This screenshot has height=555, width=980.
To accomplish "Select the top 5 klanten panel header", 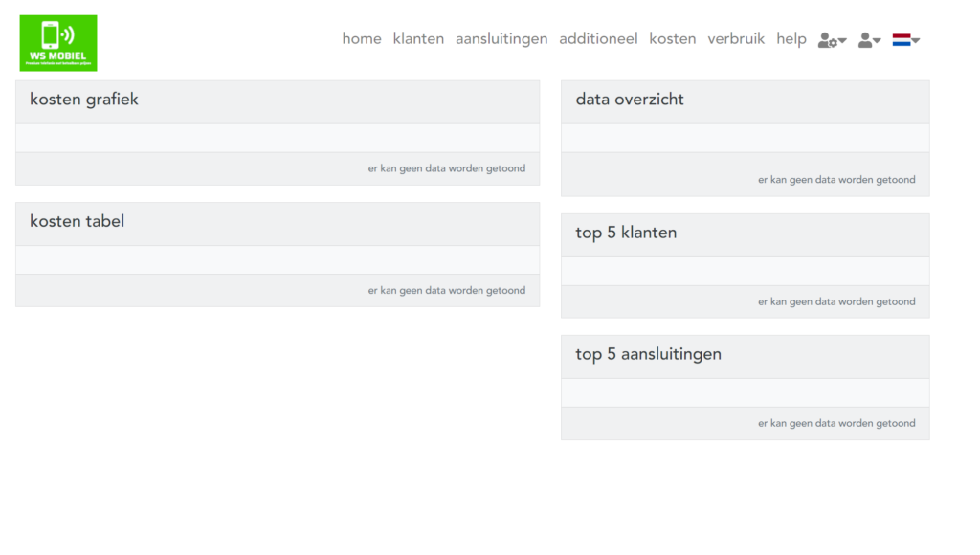I will [x=745, y=235].
